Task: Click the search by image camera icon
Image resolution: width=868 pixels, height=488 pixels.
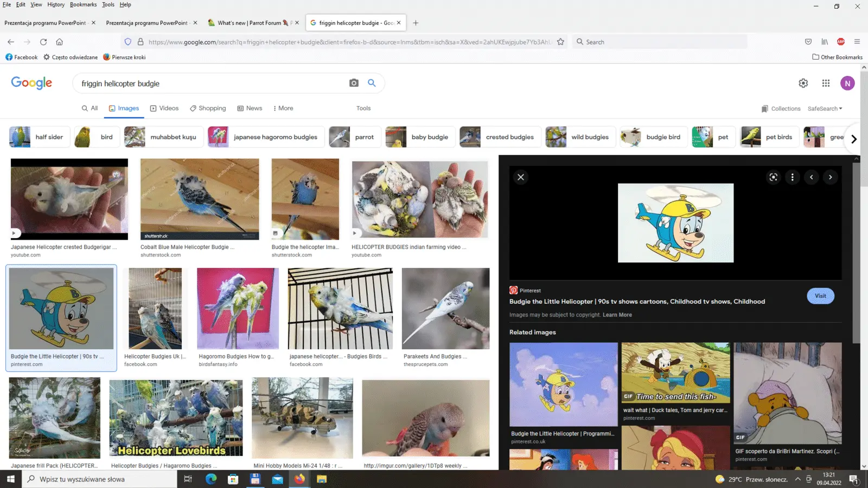Action: click(354, 83)
